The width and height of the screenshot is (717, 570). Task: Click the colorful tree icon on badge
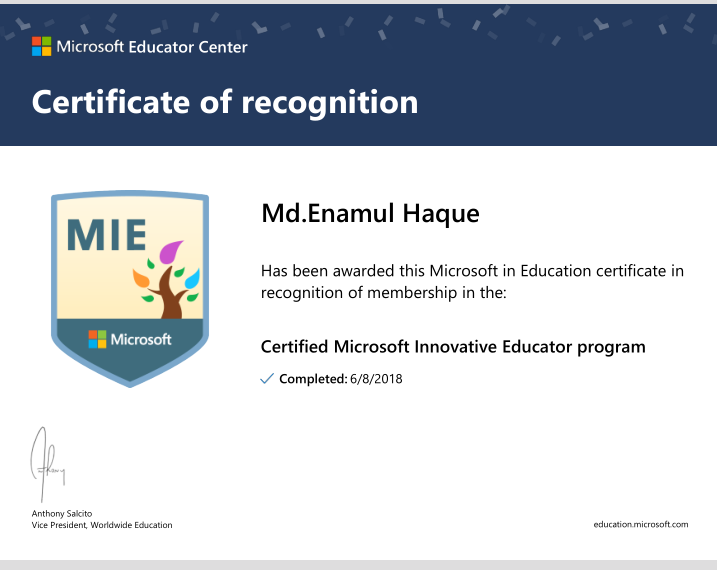tap(166, 279)
